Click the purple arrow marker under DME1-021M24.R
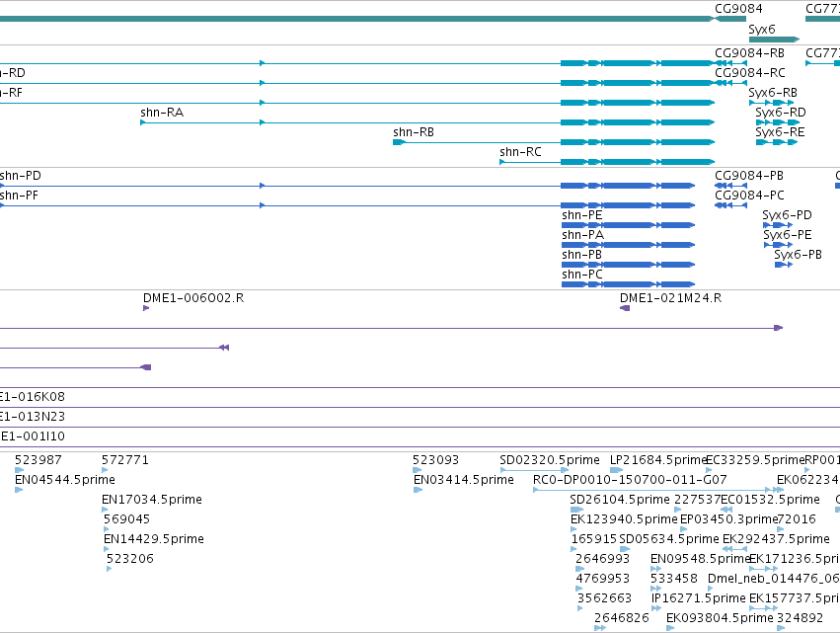Screen dimensions: 840x633 pyautogui.click(x=625, y=308)
